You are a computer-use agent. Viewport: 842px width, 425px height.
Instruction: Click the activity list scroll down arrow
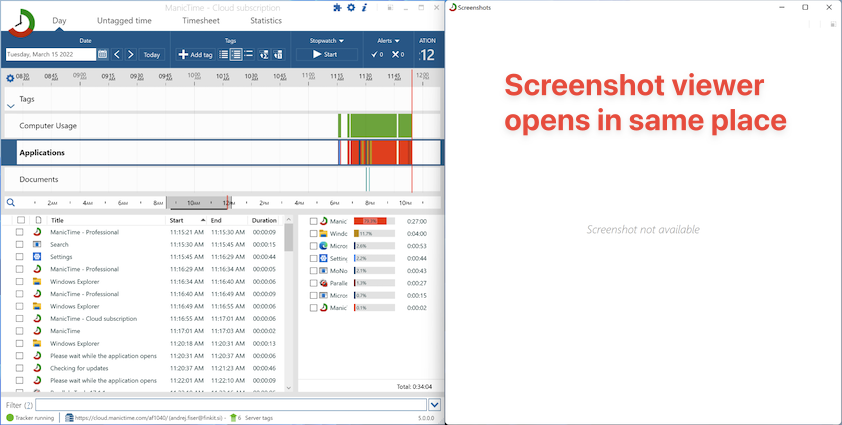[288, 387]
